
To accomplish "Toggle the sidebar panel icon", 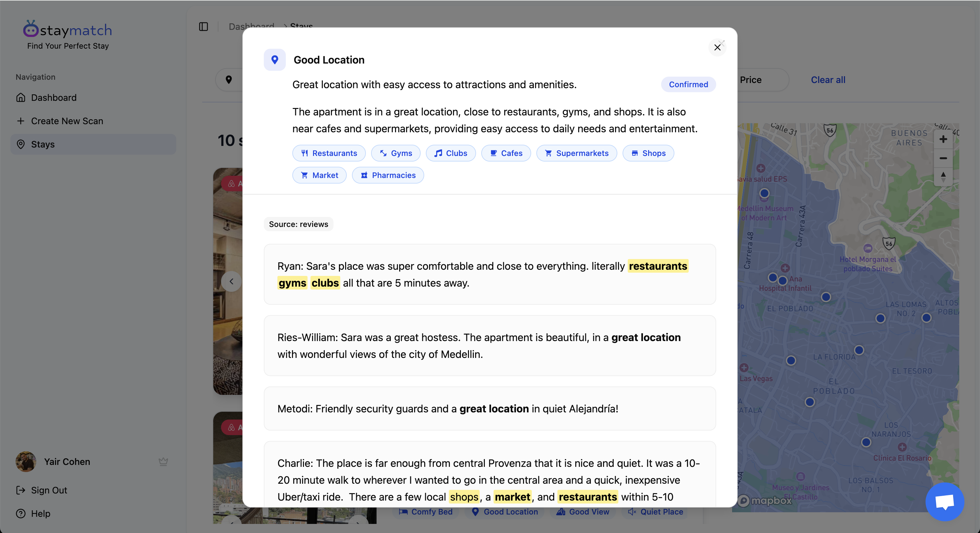I will click(204, 26).
